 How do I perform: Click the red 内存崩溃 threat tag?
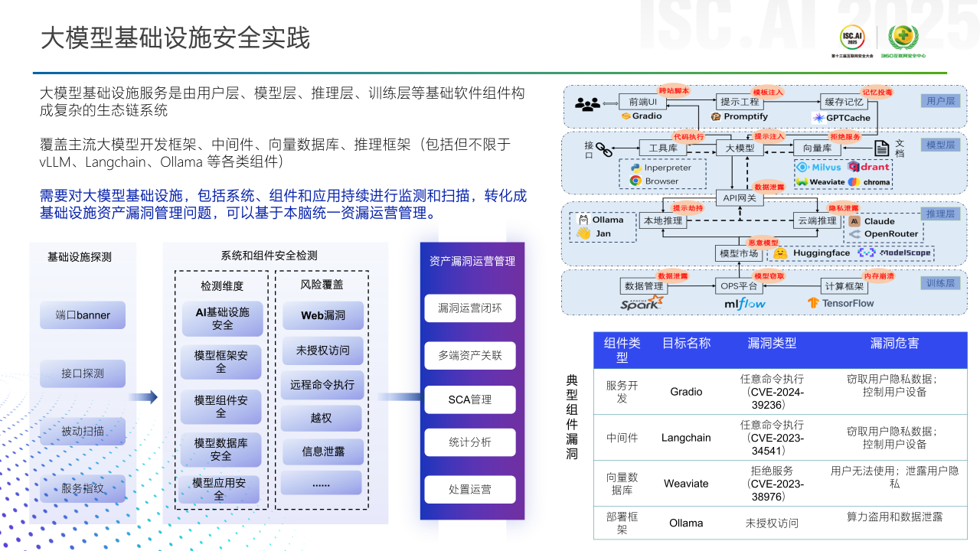878,275
